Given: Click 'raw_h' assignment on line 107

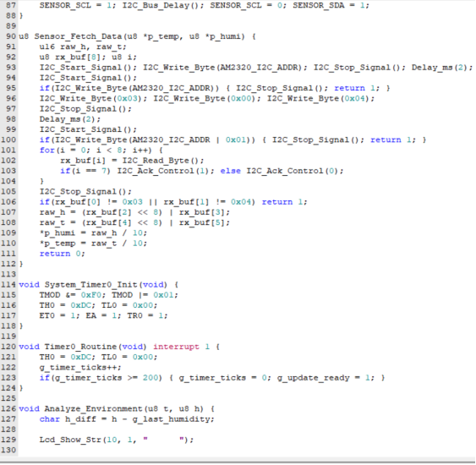Looking at the screenshot, I should tap(52, 212).
